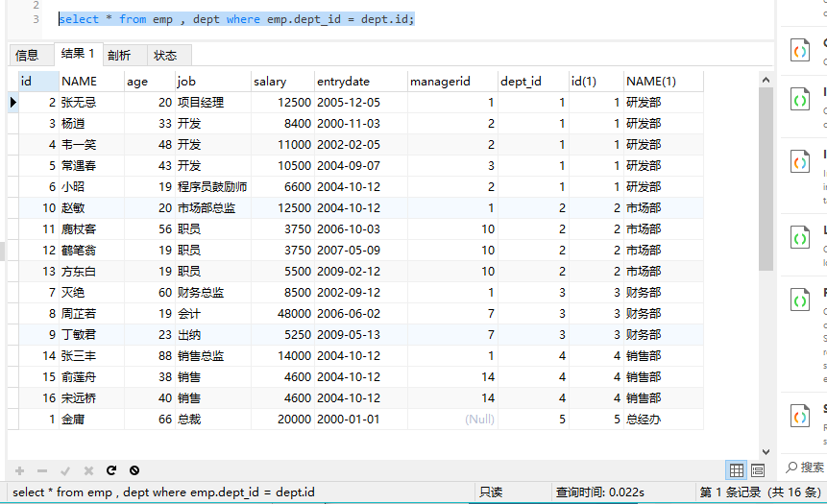Select the cell 小昭

92,186
